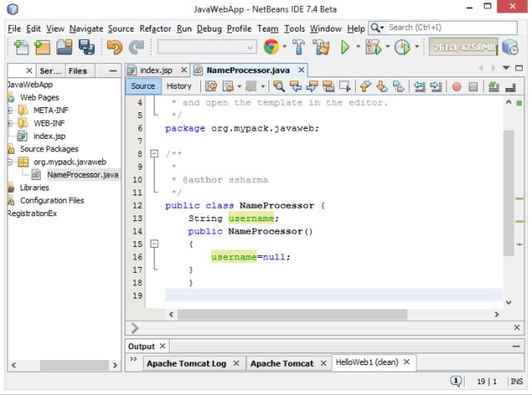
Task: Click the Find Next Occurrence icon
Action: [312, 86]
